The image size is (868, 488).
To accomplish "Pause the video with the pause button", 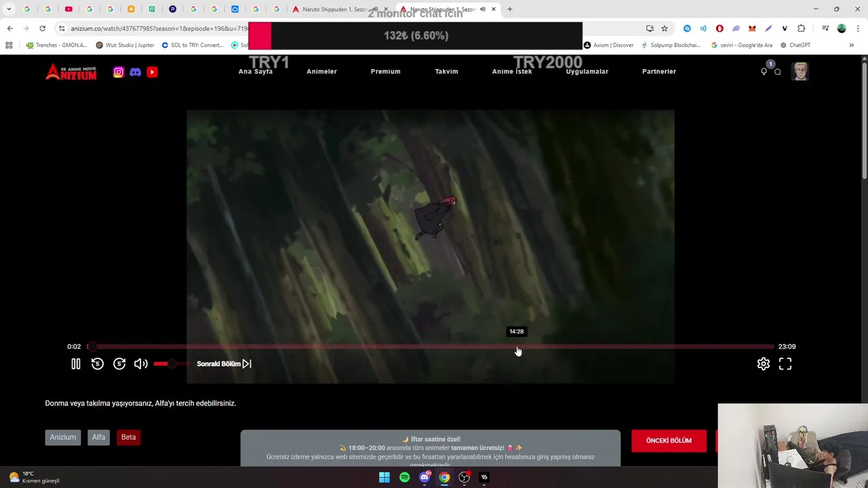I will pyautogui.click(x=76, y=364).
